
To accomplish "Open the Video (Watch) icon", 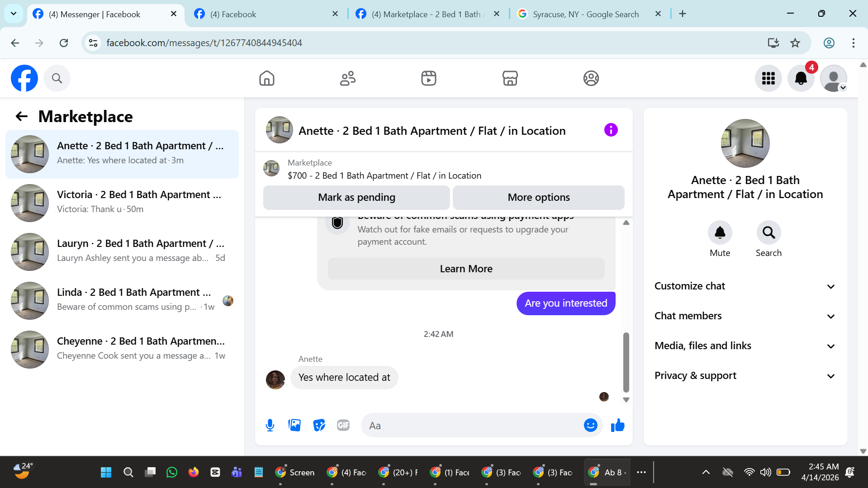I will (x=429, y=78).
